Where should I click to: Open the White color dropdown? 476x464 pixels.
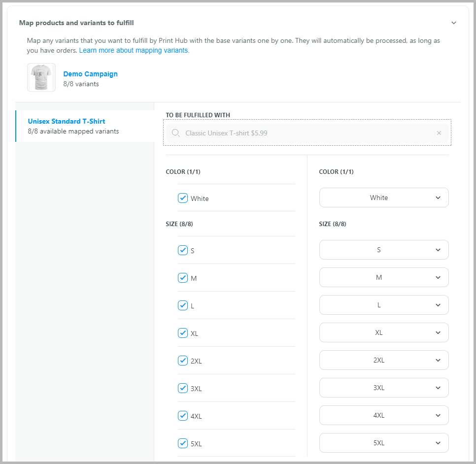[x=384, y=198]
